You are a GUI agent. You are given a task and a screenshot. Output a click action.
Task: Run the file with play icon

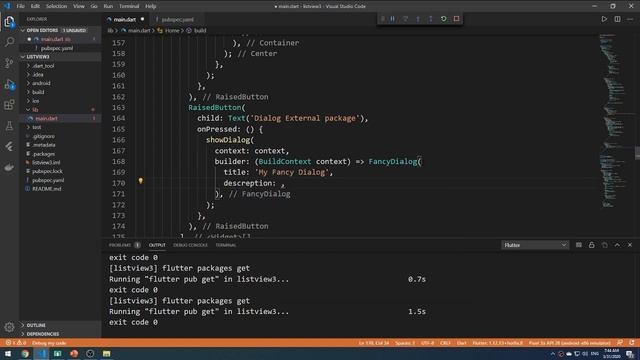[604, 19]
